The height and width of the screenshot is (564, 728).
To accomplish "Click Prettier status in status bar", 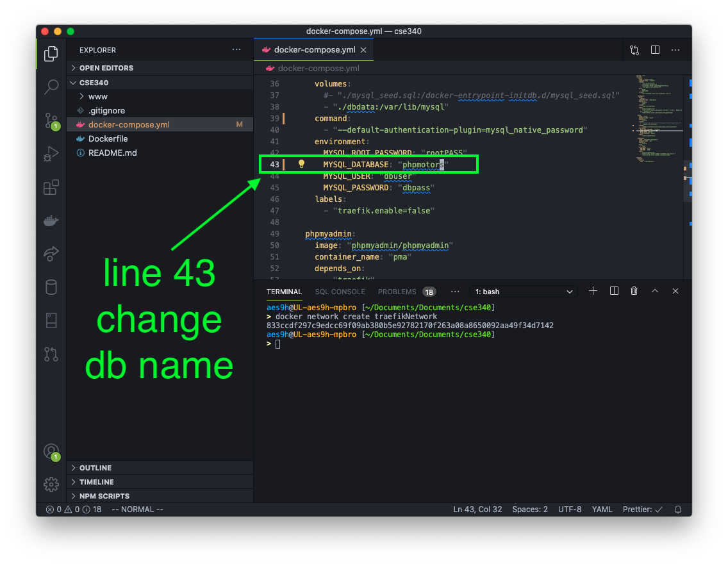I will [643, 510].
